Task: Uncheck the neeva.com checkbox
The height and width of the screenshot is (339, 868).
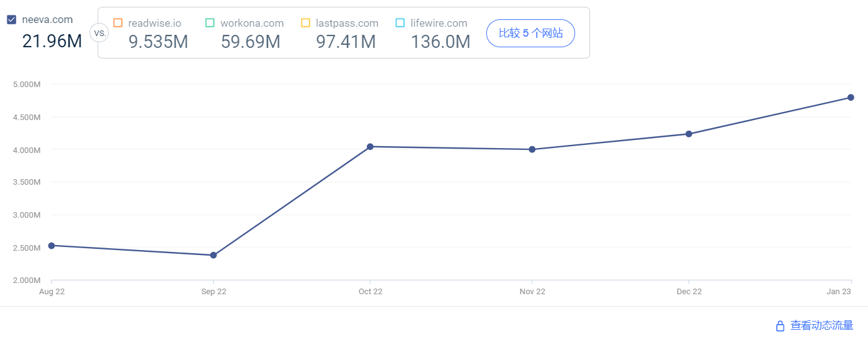Action: (11, 20)
